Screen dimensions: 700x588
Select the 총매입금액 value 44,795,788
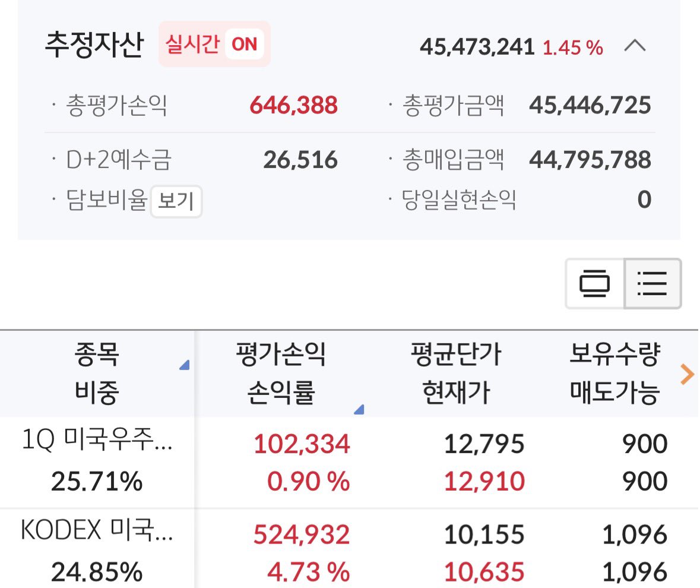590,160
